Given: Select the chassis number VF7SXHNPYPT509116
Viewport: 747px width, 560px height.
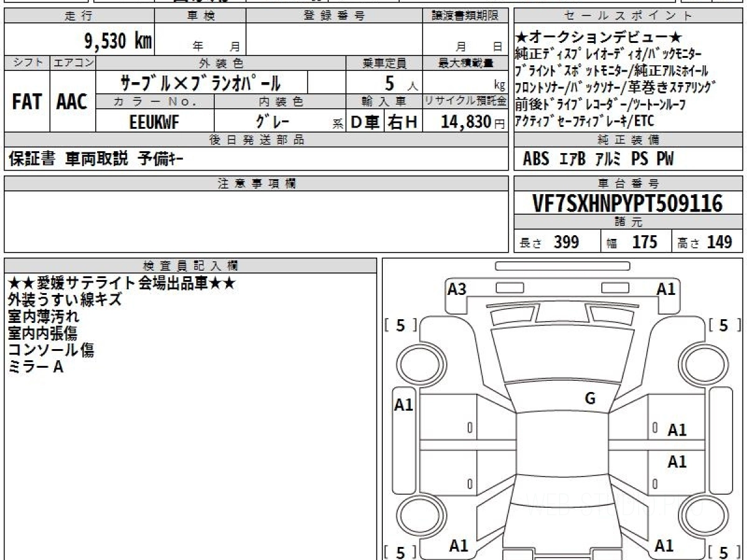Looking at the screenshot, I should (x=628, y=203).
